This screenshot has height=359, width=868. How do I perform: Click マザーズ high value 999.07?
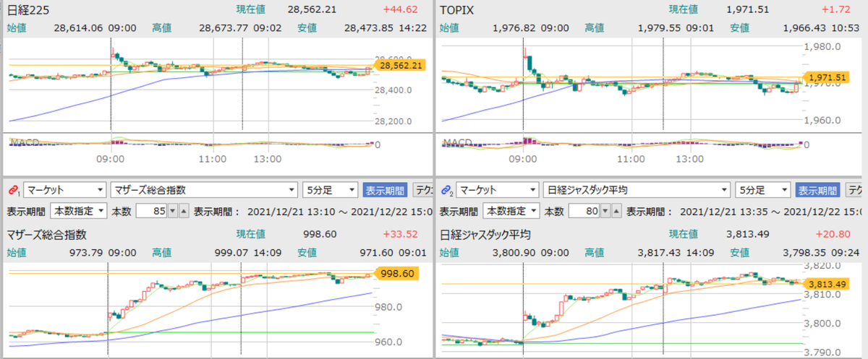(231, 252)
